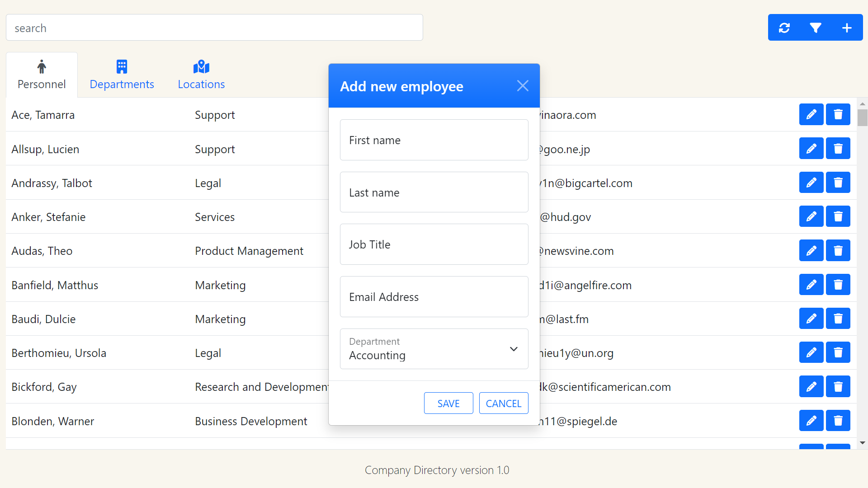868x488 pixels.
Task: Close the Add new employee dialog
Action: tap(523, 85)
